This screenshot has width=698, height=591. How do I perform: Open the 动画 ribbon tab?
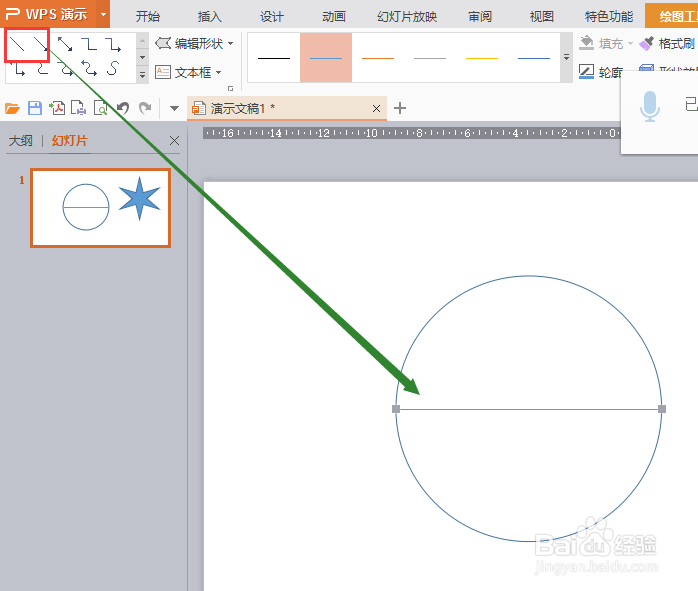pyautogui.click(x=334, y=16)
